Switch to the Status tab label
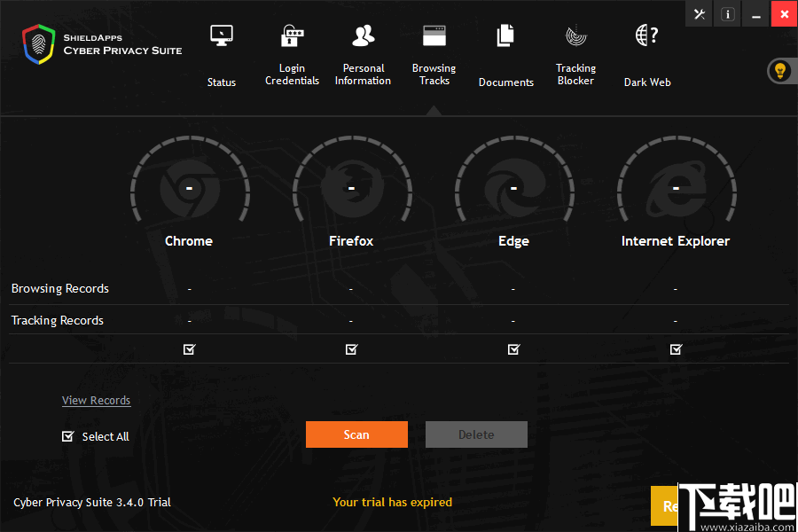The width and height of the screenshot is (798, 532). (222, 82)
